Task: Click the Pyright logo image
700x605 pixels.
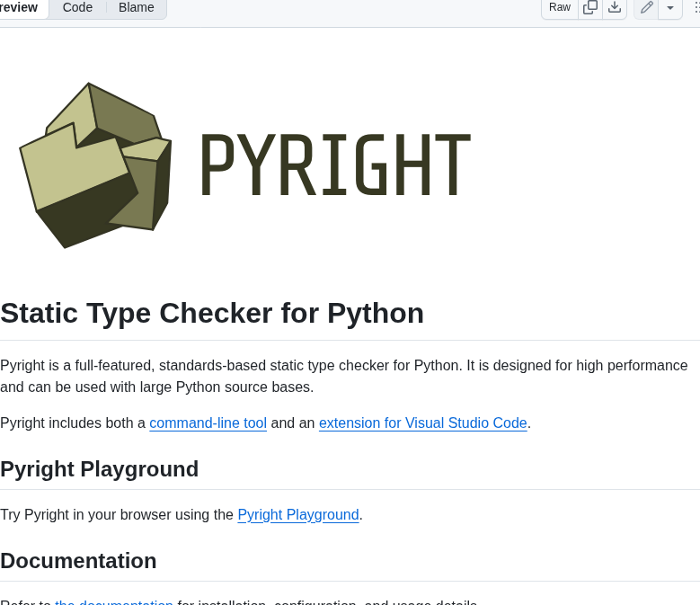Action: (x=244, y=165)
